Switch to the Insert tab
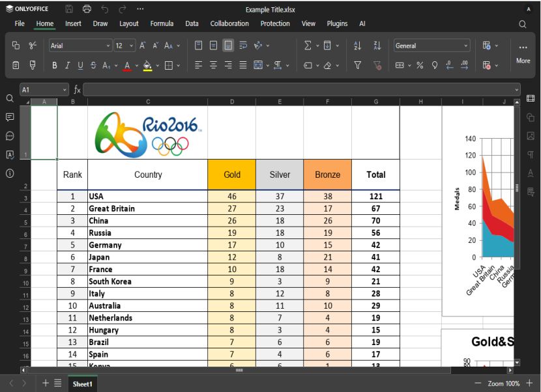This screenshot has height=392, width=541. click(73, 23)
